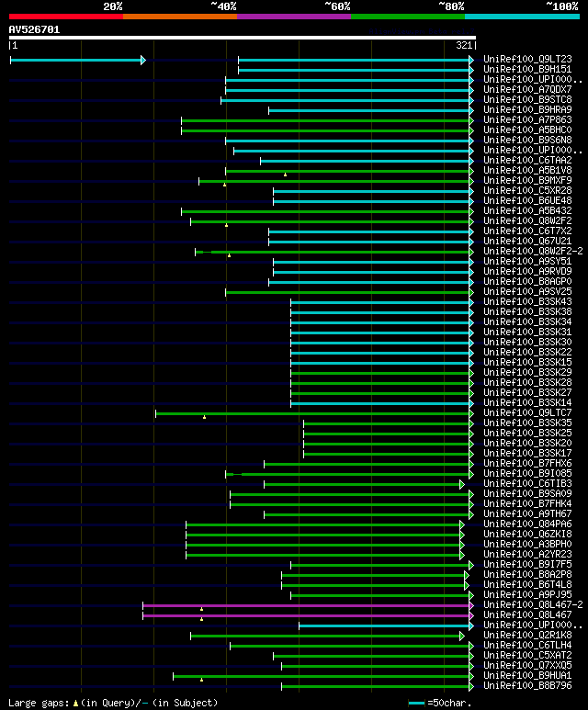Click the UniRef100_Q67U21 label
Screen dimensions: 588x710
(527, 241)
